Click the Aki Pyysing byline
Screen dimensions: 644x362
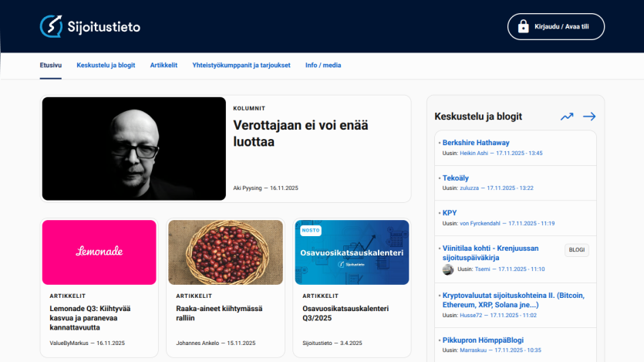click(x=248, y=188)
